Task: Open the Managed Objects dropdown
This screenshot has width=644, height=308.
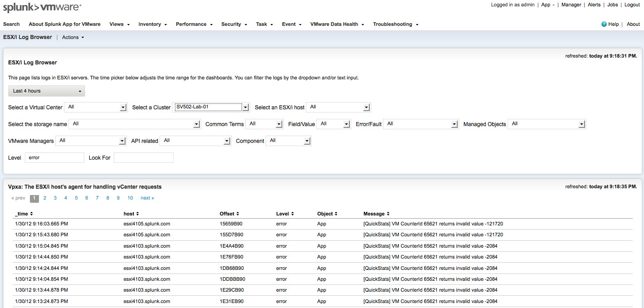Action: pyautogui.click(x=547, y=124)
